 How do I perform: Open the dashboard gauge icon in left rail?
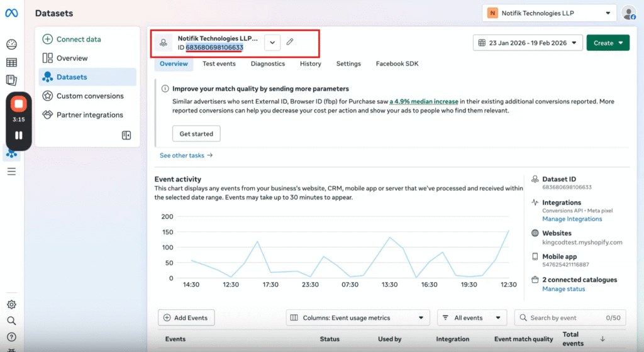tap(11, 45)
